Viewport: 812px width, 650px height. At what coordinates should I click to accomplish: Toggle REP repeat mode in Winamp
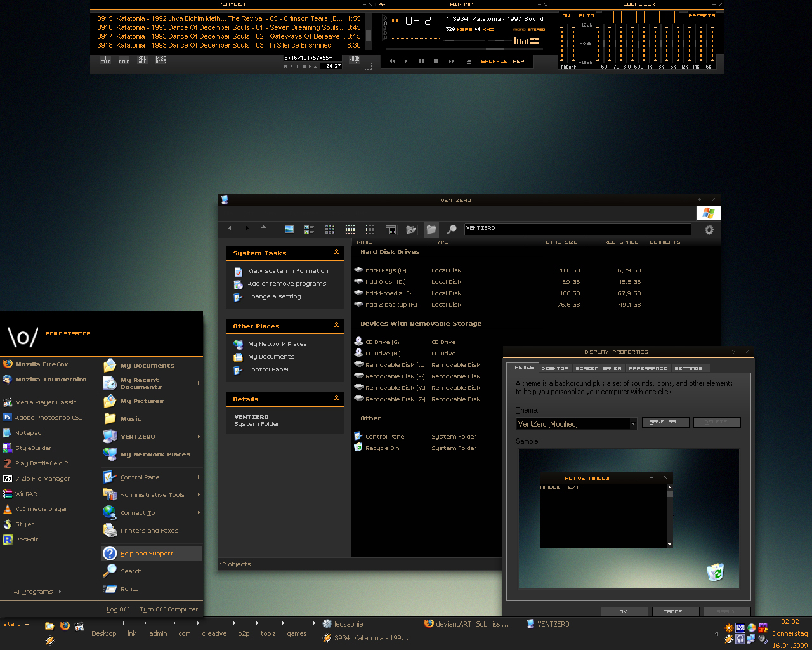(x=518, y=62)
